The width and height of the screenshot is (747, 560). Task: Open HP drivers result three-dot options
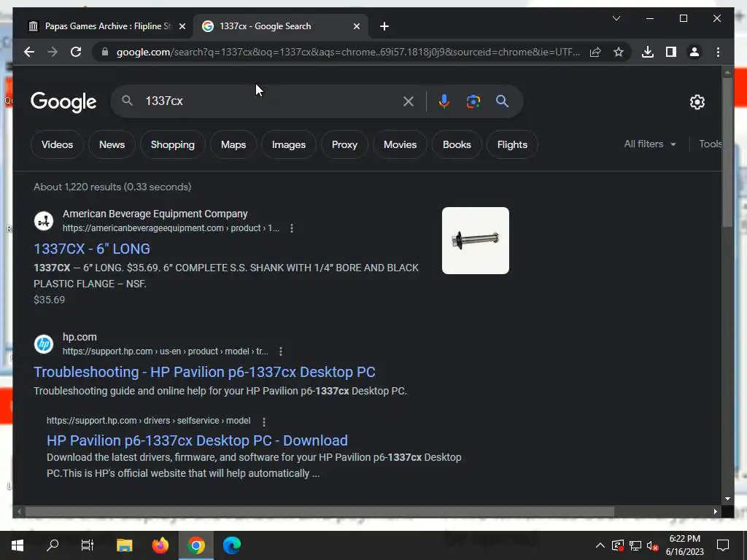264,421
